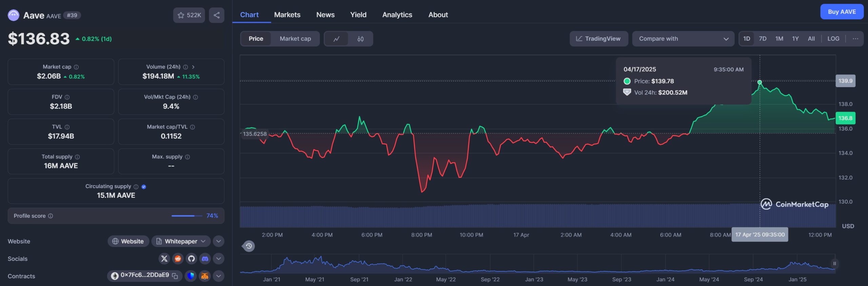Expand more contracts chevron
This screenshot has height=286, width=868.
click(219, 276)
